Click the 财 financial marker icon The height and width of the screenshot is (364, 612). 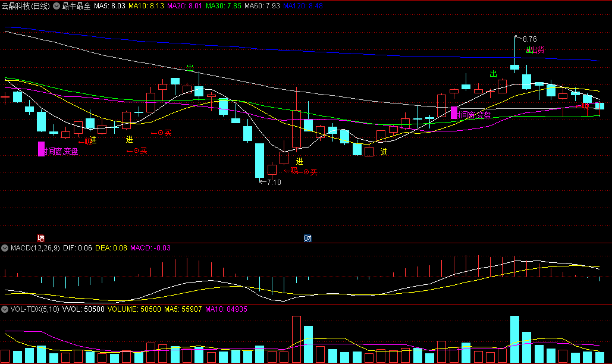pyautogui.click(x=307, y=238)
